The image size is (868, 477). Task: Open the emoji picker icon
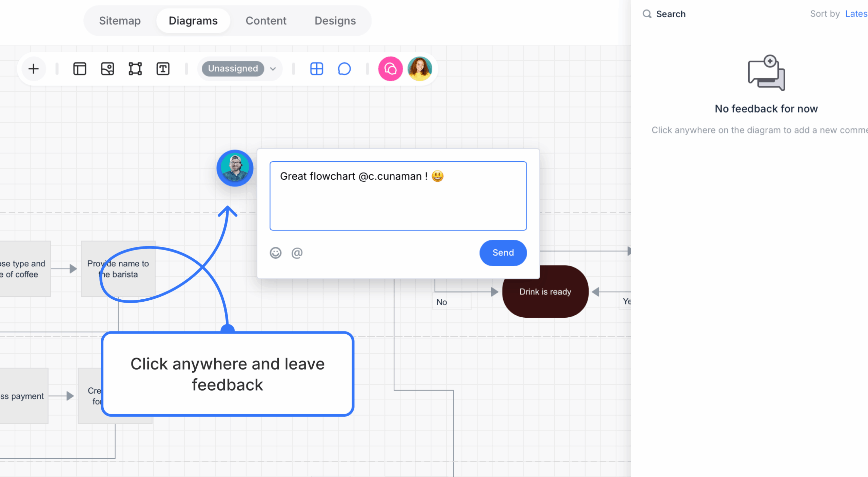click(275, 253)
